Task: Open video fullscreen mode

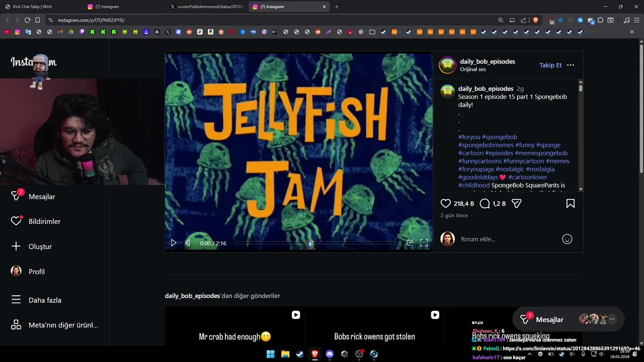Action: (424, 243)
